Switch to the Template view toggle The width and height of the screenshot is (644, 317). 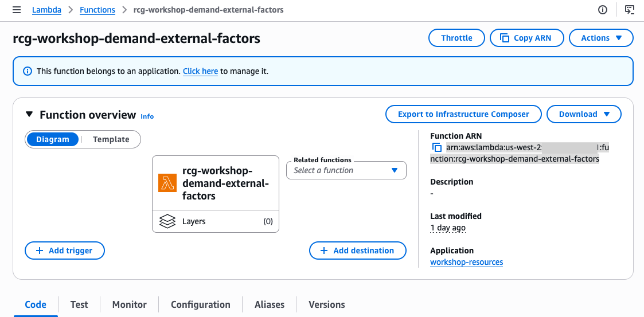(111, 139)
